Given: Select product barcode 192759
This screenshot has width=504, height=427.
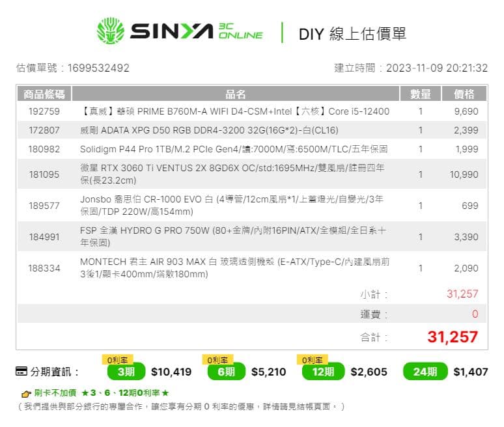Looking at the screenshot, I should pos(44,111).
